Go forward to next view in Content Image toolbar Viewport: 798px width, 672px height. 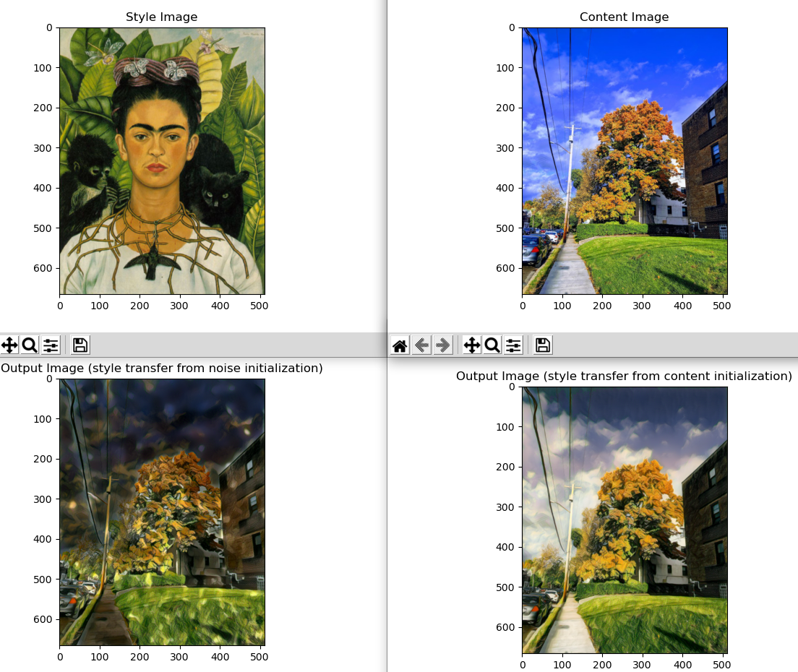point(443,345)
